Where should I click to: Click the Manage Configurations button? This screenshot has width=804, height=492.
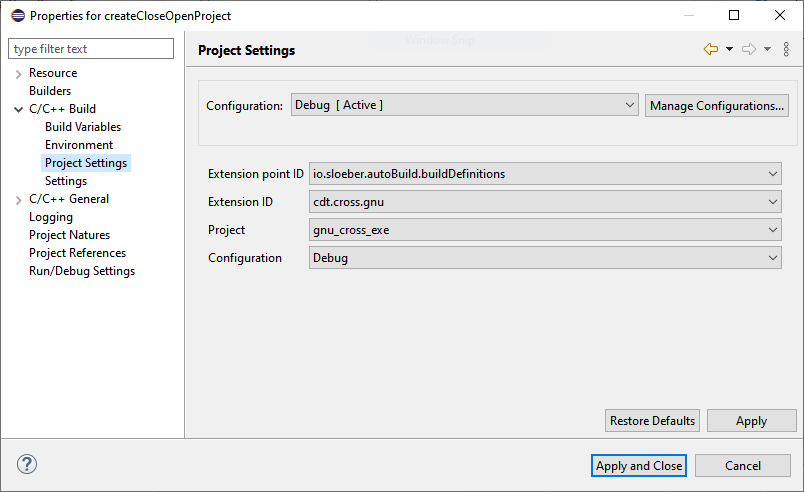717,105
